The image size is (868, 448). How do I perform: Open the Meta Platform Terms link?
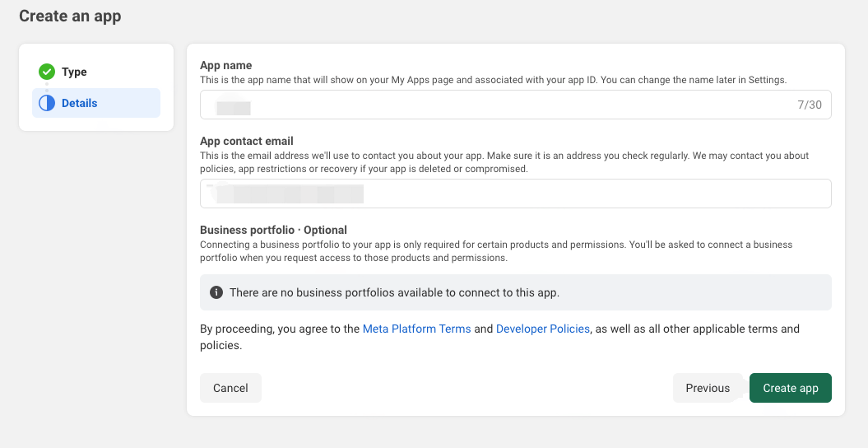coord(416,329)
